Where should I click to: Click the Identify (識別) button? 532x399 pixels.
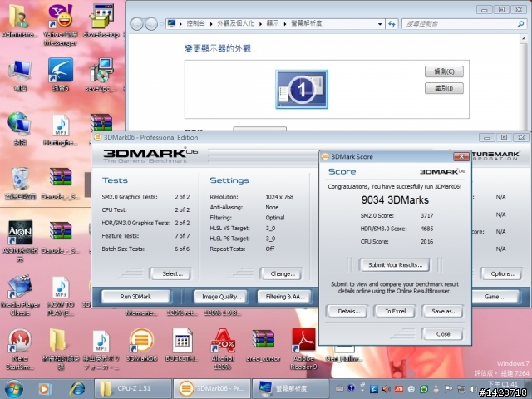click(x=444, y=88)
